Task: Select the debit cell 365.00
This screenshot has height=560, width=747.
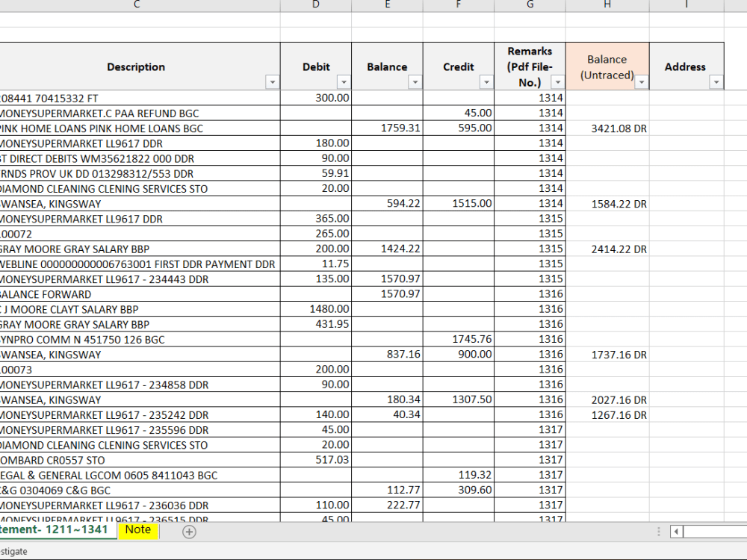Action: [x=316, y=219]
